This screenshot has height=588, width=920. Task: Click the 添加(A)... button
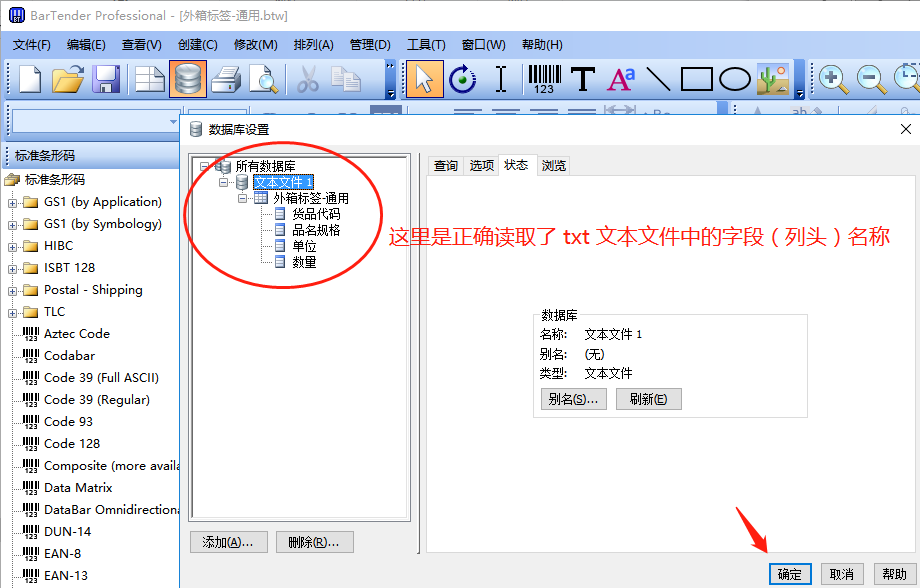[228, 542]
